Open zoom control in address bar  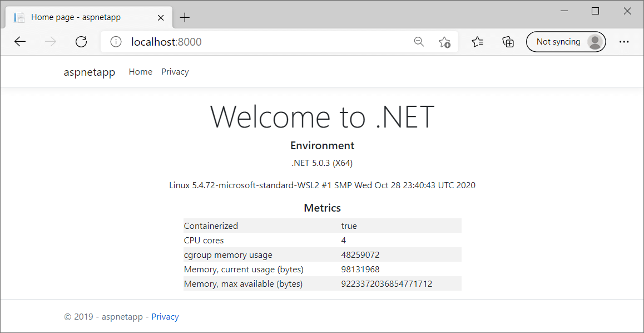(x=419, y=42)
